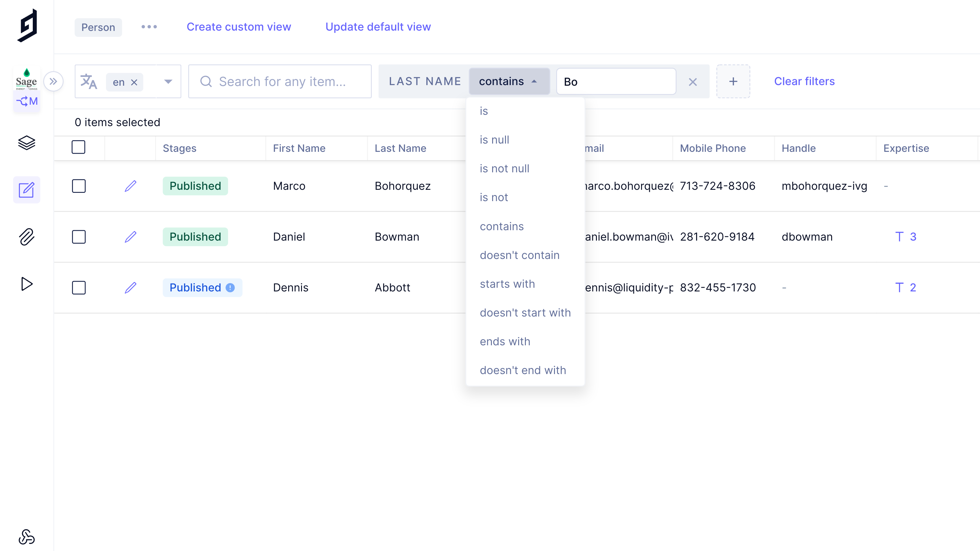The width and height of the screenshot is (980, 551).
Task: Open the API Playground play icon
Action: [27, 284]
